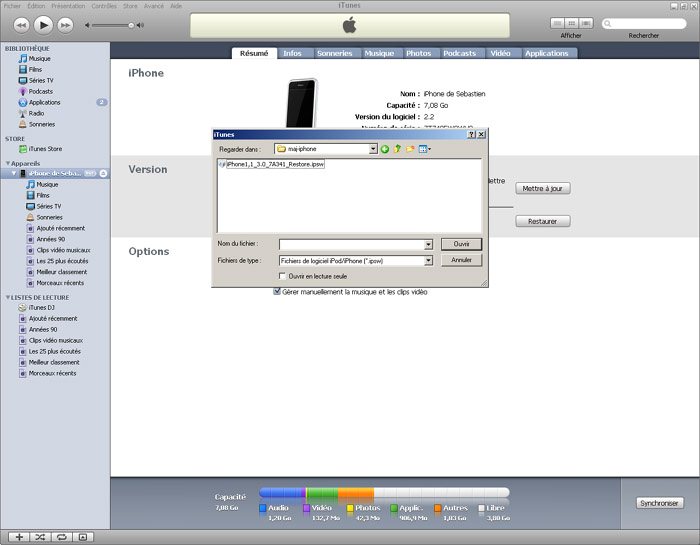Screen dimensions: 700x545
Task: Switch to Cover Flow view
Action: (586, 23)
